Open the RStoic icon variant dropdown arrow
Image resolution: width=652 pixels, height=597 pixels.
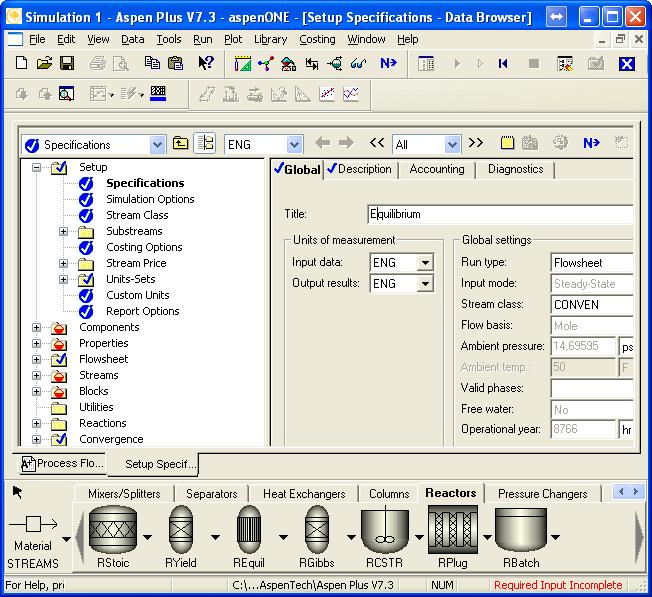[x=147, y=538]
